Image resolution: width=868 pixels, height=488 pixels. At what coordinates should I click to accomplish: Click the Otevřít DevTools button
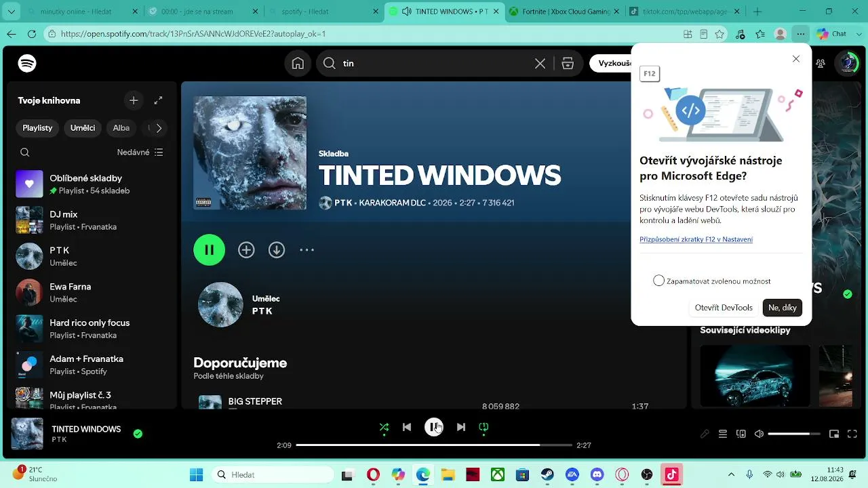click(x=724, y=308)
